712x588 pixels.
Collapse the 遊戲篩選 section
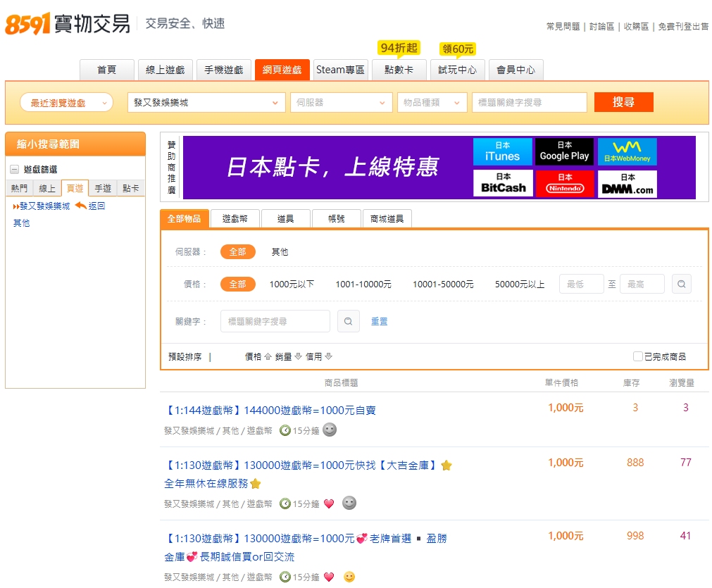(x=15, y=170)
